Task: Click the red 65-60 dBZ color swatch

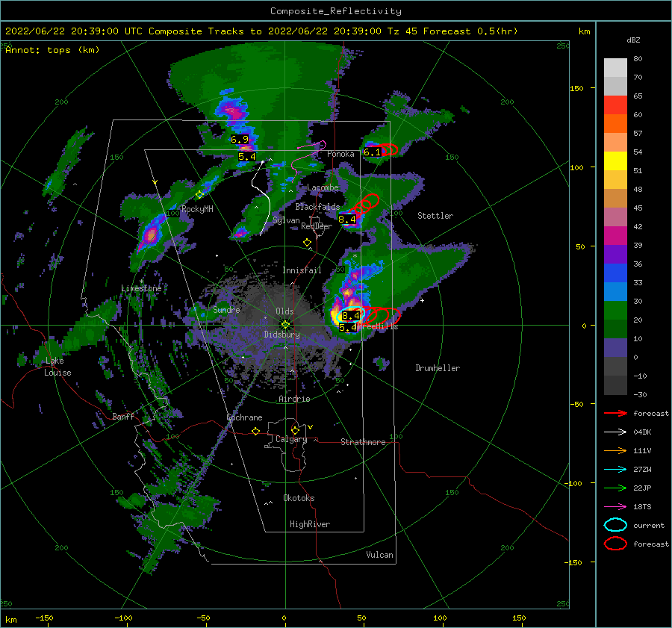Action: point(615,105)
